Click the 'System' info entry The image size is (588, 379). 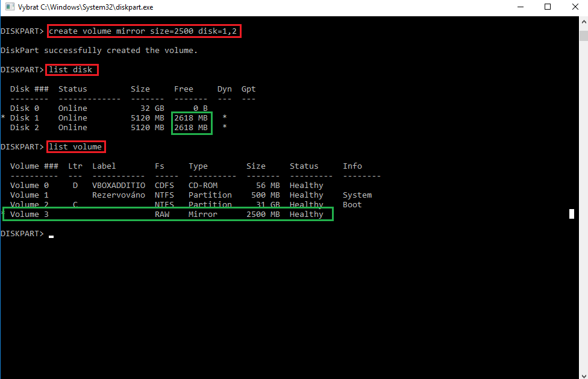point(357,195)
